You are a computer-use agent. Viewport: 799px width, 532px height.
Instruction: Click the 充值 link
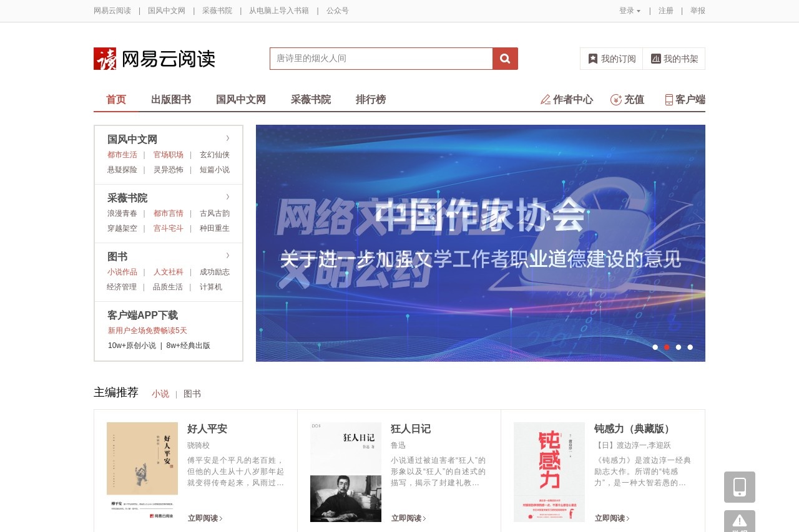click(634, 100)
